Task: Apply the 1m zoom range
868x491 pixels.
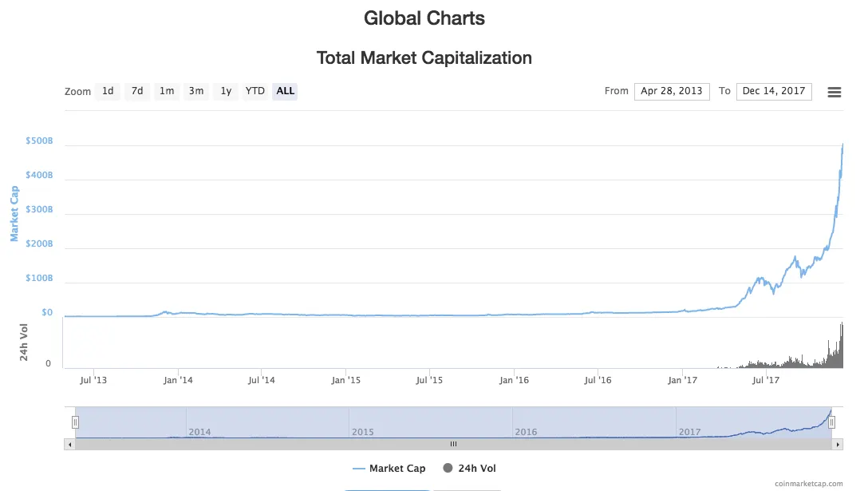Action: tap(167, 91)
